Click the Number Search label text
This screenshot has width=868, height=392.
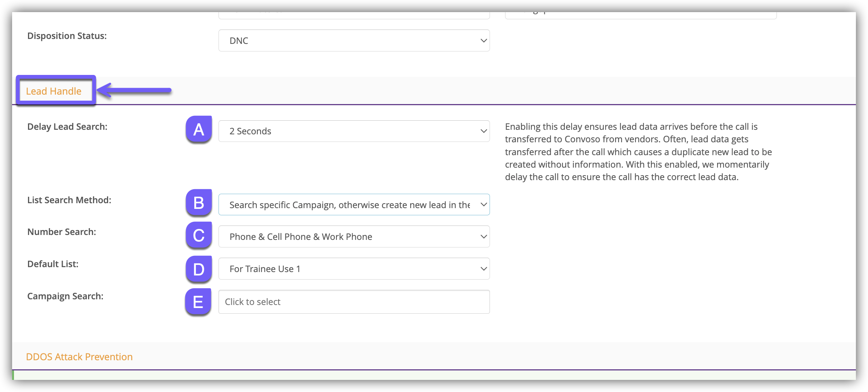[62, 232]
